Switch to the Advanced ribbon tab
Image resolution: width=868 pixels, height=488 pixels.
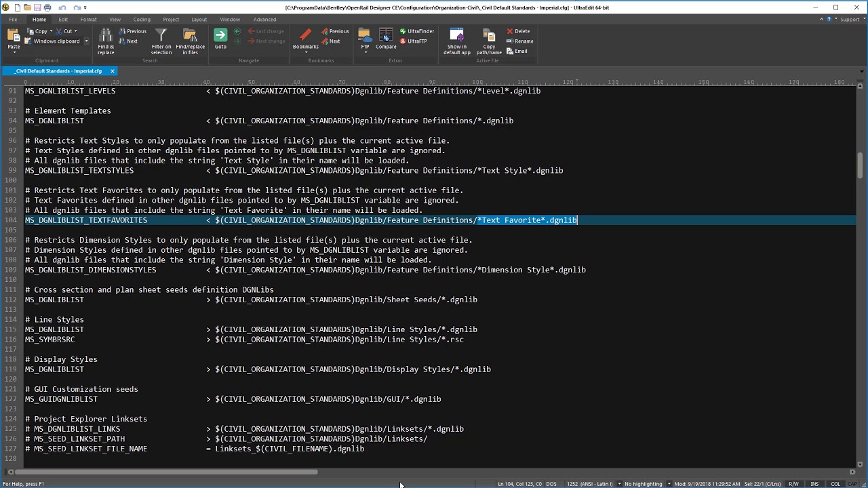(264, 19)
